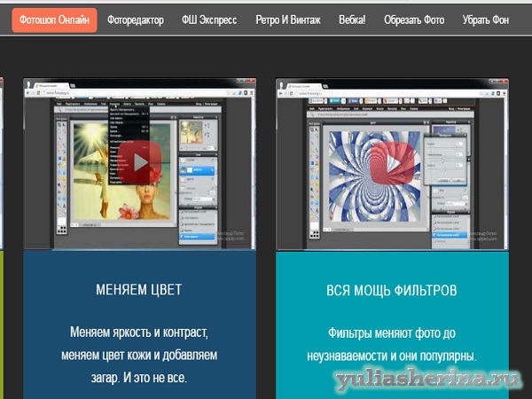Open Убрать Фон menu item

pyautogui.click(x=486, y=20)
